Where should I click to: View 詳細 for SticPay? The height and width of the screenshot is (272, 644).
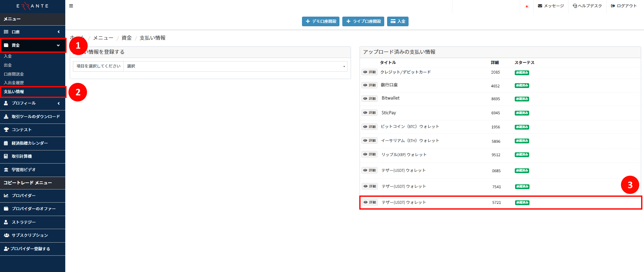[370, 113]
